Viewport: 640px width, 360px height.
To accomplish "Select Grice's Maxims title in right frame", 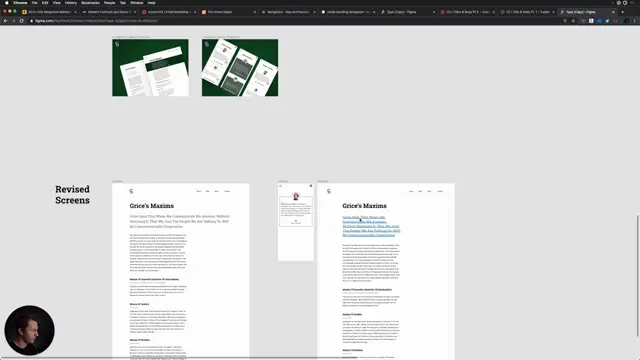I will coord(364,206).
